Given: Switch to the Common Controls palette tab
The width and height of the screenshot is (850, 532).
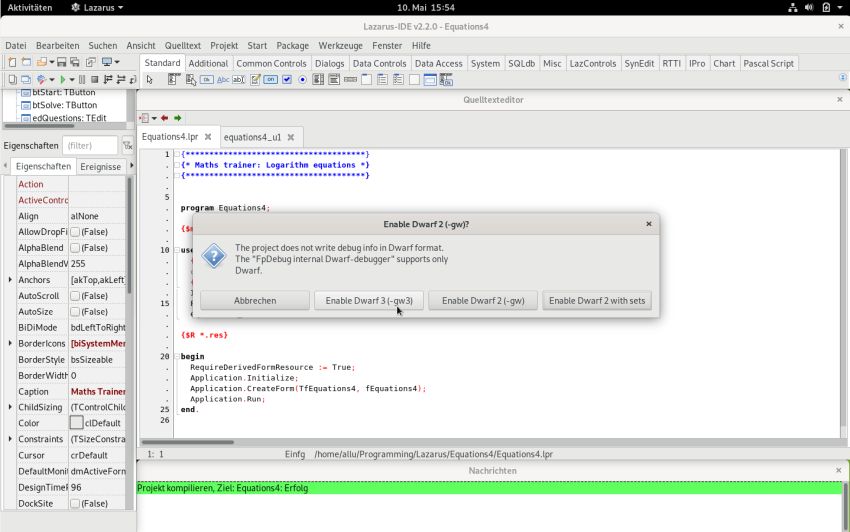Looking at the screenshot, I should click(271, 63).
